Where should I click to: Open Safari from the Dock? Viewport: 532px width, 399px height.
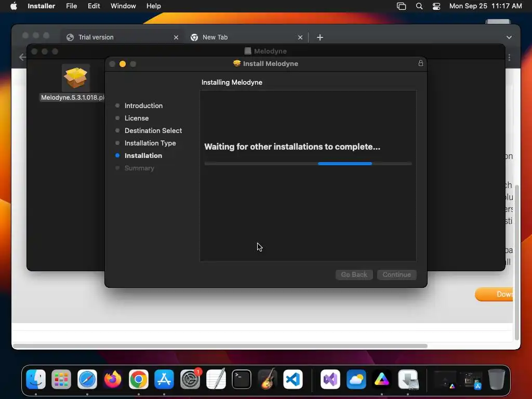click(87, 379)
